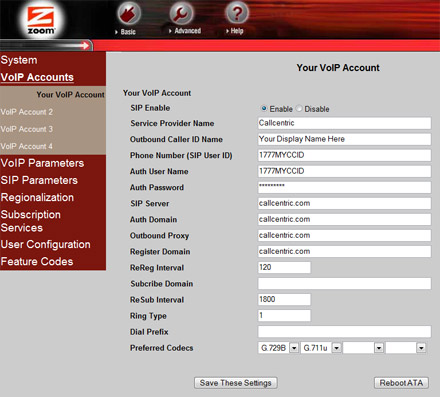This screenshot has width=440, height=397.
Task: Select Your VoIP Account in the sidebar
Action: (70, 95)
